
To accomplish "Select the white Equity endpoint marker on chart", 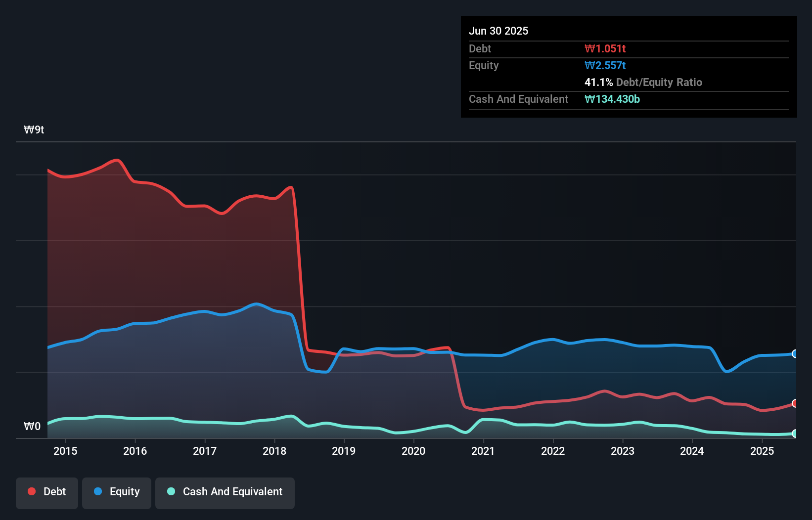I will coord(795,354).
